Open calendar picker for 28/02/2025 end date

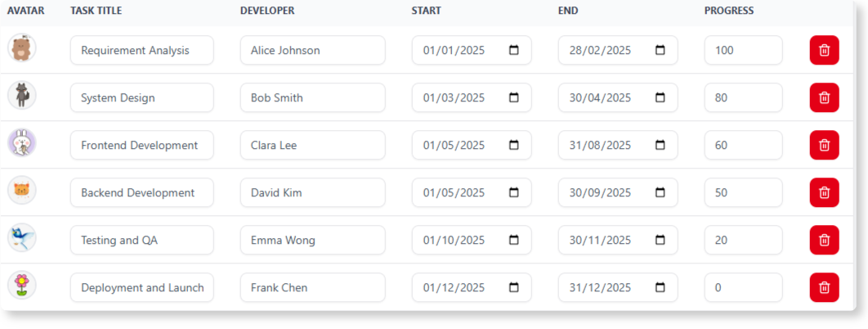coord(660,50)
